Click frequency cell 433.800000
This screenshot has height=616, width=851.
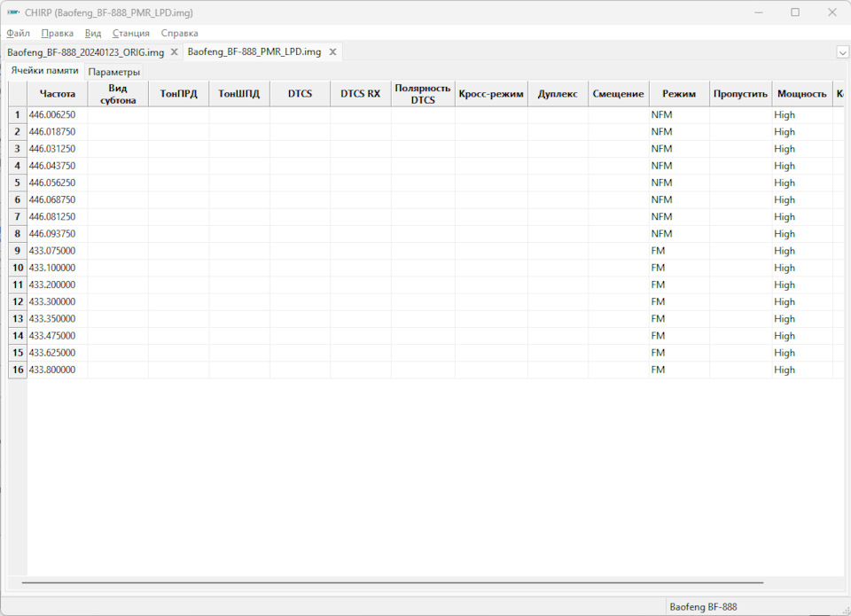coord(57,370)
